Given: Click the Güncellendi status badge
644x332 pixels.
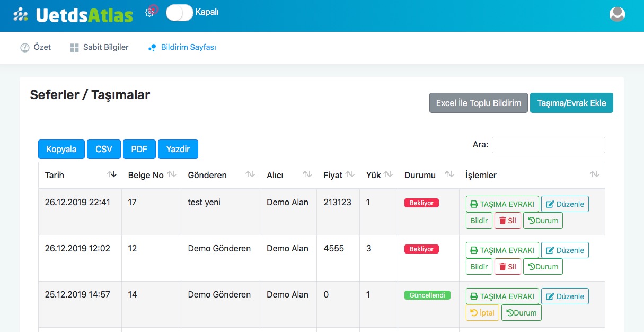Looking at the screenshot, I should 427,295.
